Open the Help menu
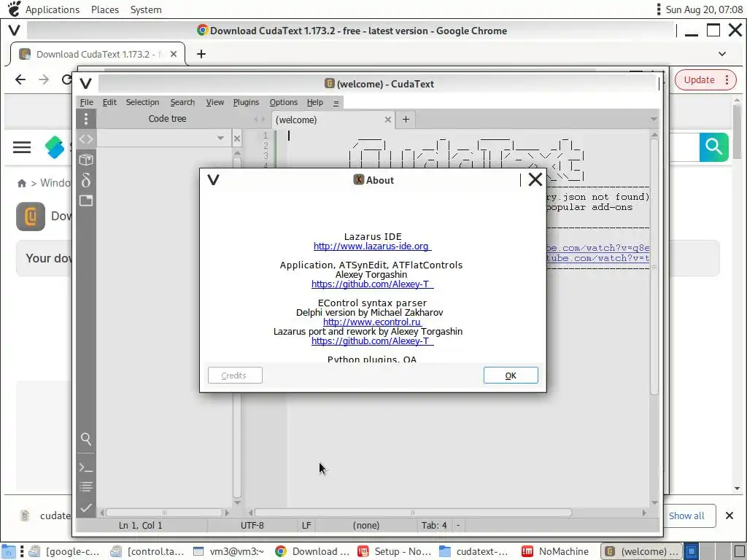The height and width of the screenshot is (560, 747). click(x=315, y=102)
